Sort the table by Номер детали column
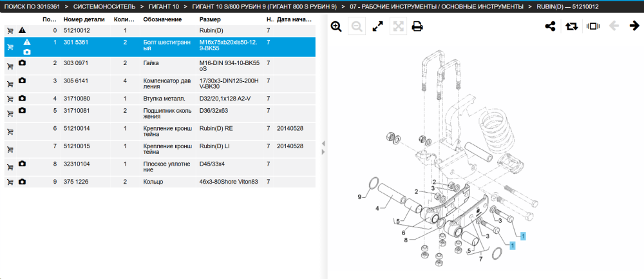 click(84, 19)
